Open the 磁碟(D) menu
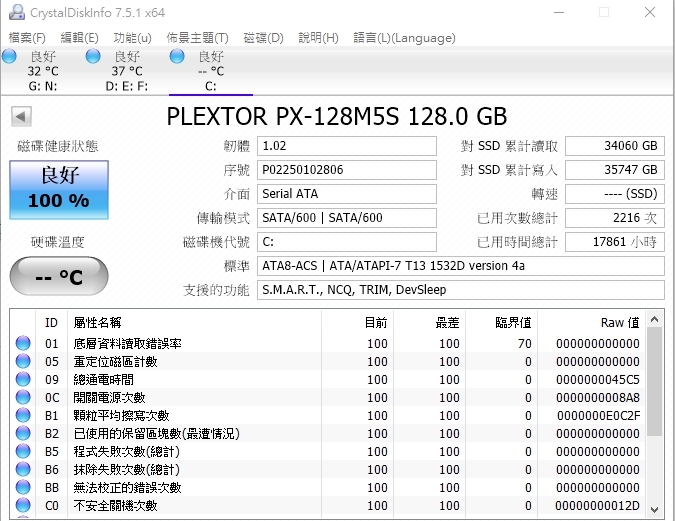 [263, 38]
